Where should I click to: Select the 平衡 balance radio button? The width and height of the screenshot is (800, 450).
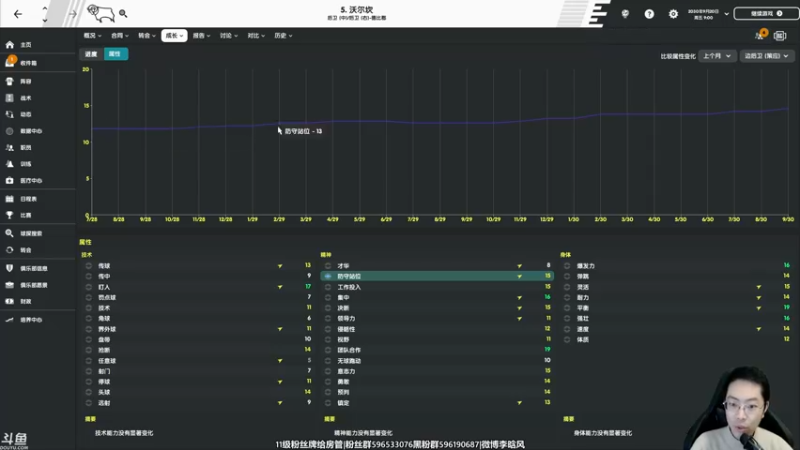[x=567, y=308]
